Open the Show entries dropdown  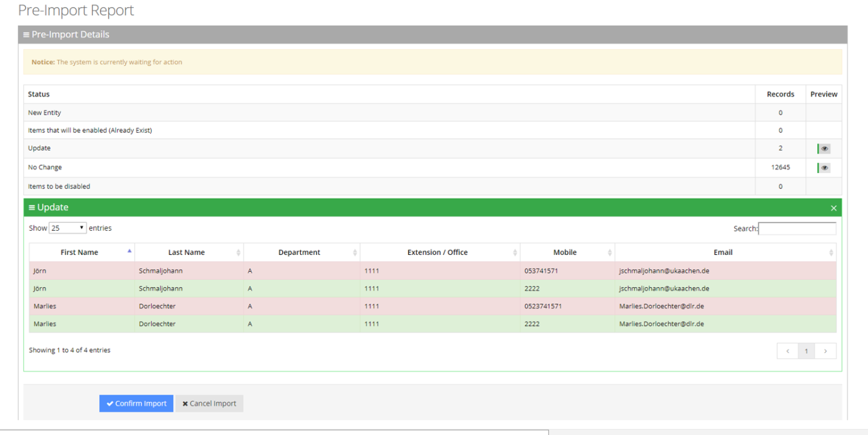click(67, 228)
